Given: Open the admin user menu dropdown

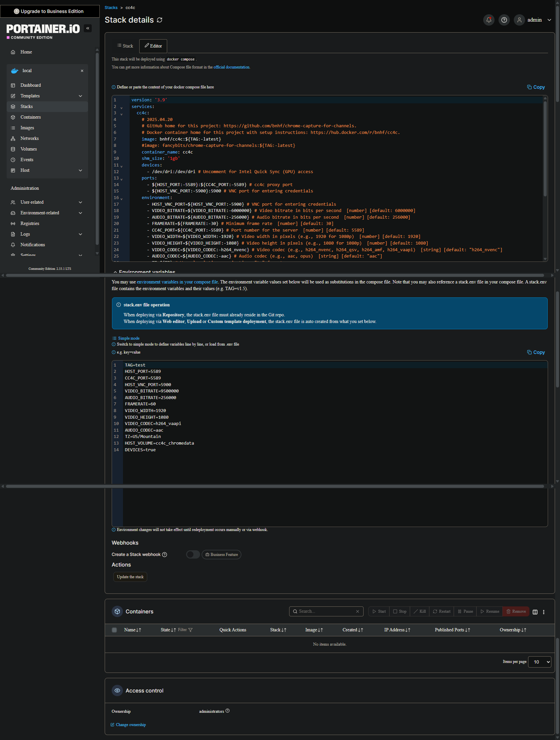Looking at the screenshot, I should point(549,20).
